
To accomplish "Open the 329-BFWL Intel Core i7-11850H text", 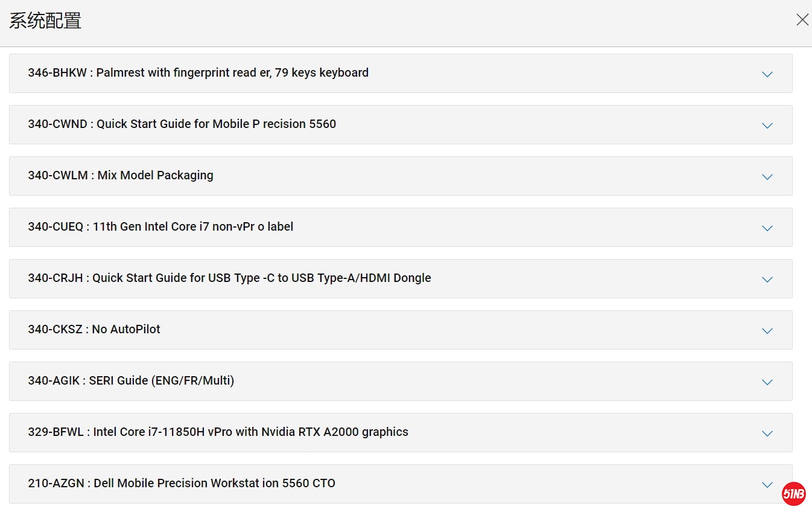I will (x=218, y=432).
